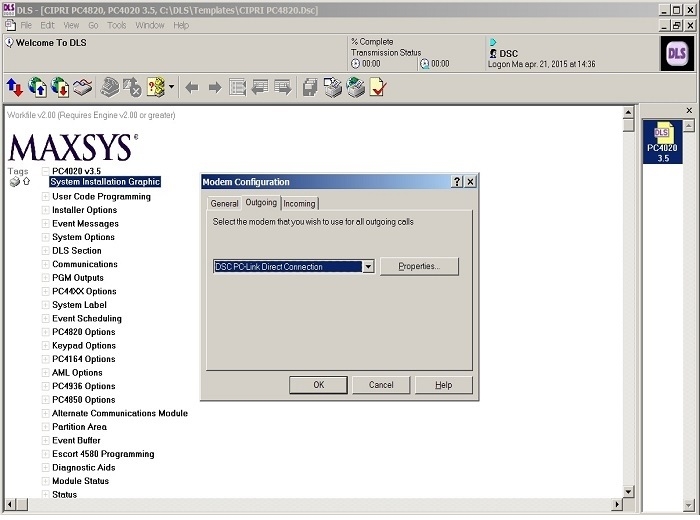Click the document with red checkmark icon
Image resolution: width=700 pixels, height=520 pixels.
[x=378, y=87]
